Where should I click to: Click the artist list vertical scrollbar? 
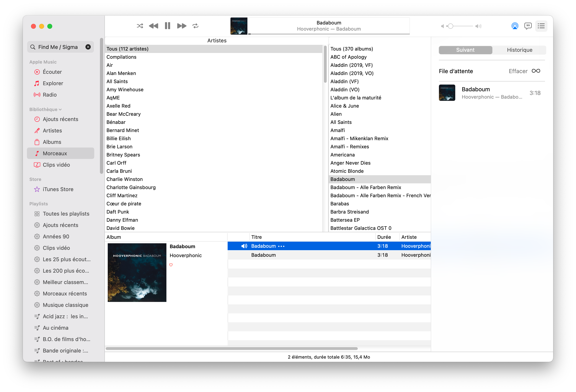coord(325,64)
